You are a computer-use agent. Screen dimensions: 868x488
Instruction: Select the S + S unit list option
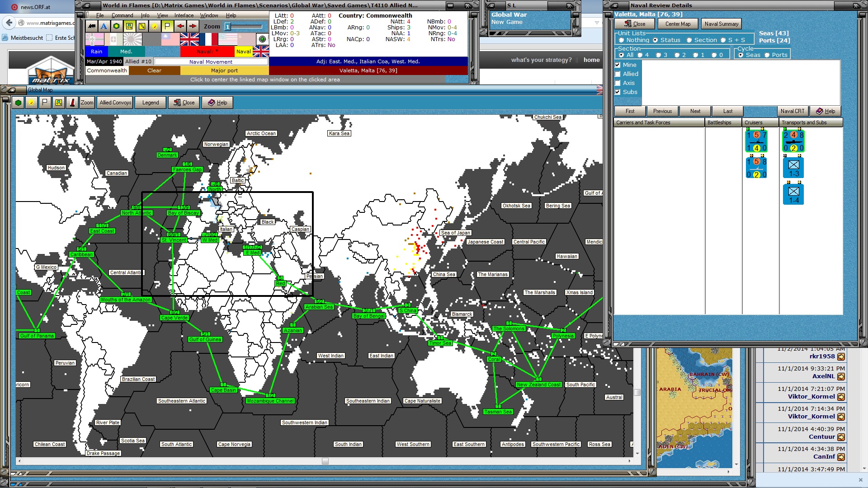[x=723, y=40]
